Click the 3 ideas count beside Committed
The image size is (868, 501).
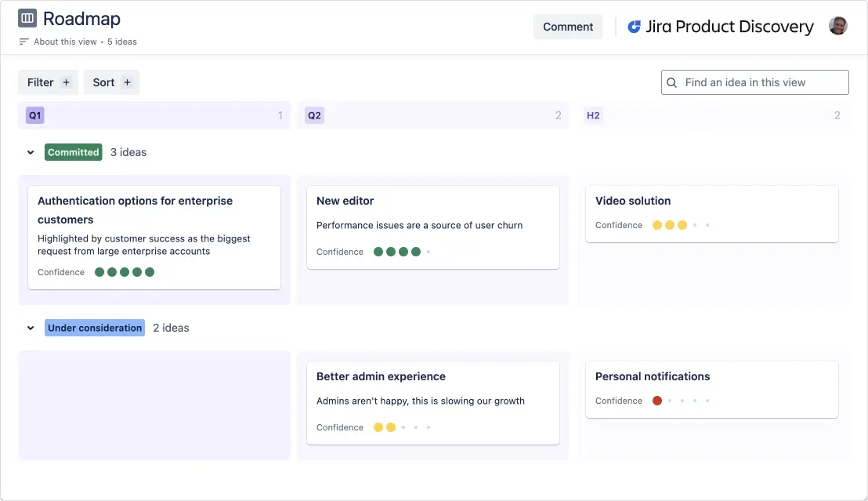tap(128, 152)
